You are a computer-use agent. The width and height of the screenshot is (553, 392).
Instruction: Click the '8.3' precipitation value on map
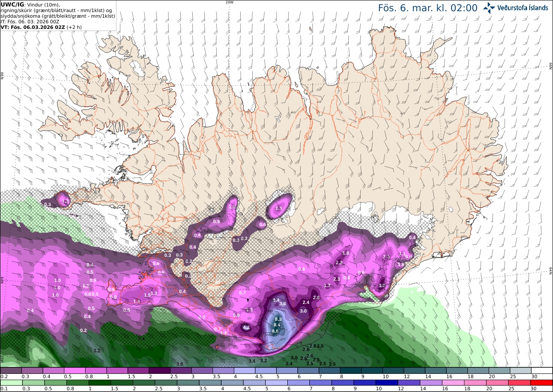click(278, 319)
